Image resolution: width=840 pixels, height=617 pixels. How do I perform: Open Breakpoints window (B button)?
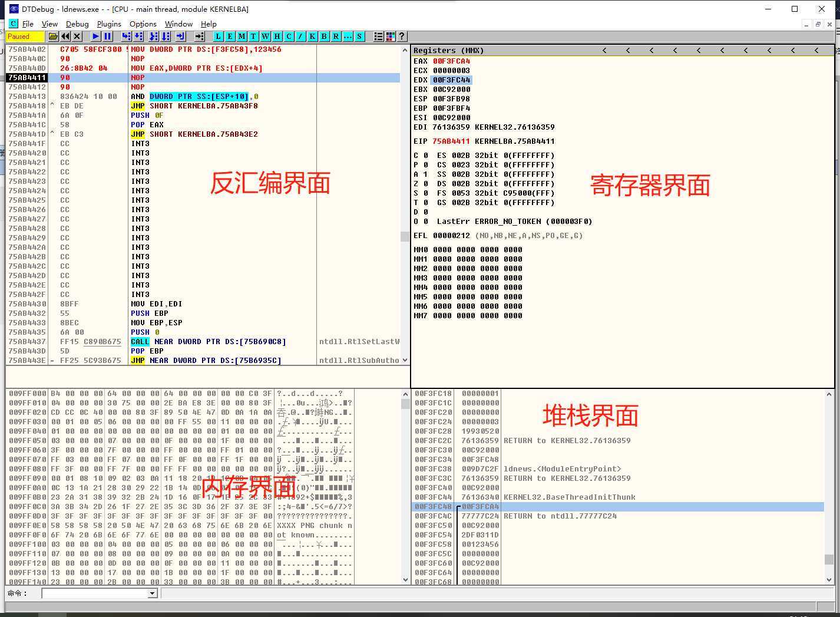click(x=324, y=37)
